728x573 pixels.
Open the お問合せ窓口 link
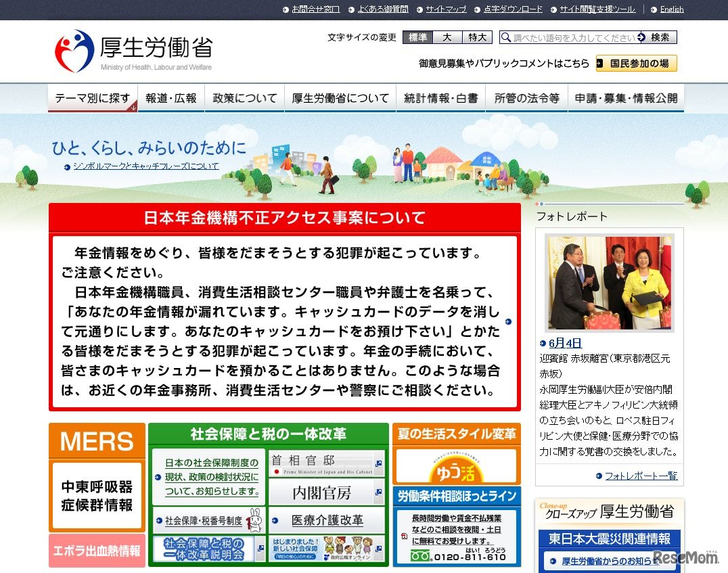pos(316,9)
